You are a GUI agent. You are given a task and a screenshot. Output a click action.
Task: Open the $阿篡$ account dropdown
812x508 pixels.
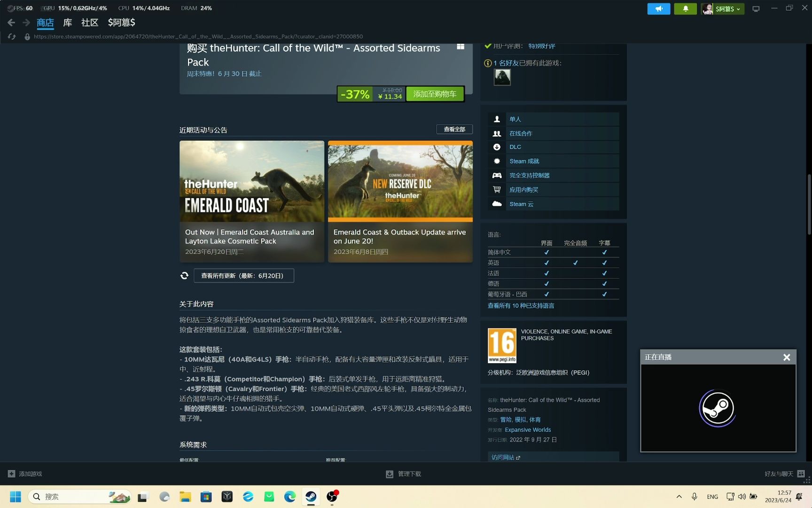pos(723,8)
